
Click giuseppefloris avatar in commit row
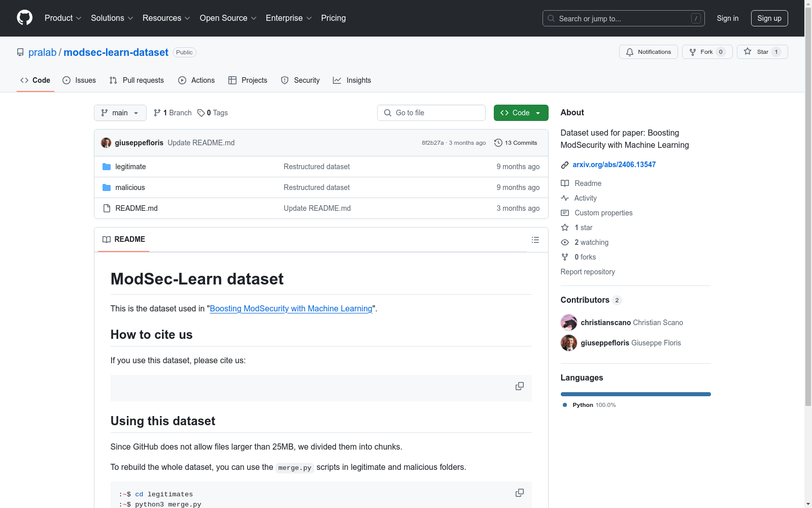pos(106,143)
